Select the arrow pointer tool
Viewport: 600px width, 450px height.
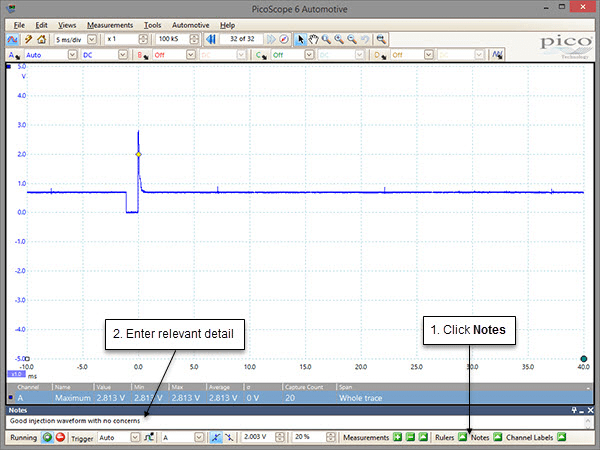click(x=300, y=39)
